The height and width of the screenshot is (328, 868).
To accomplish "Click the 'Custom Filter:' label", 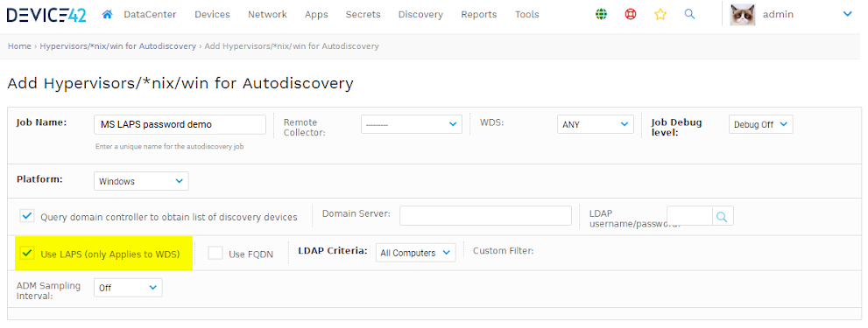I will [x=504, y=250].
